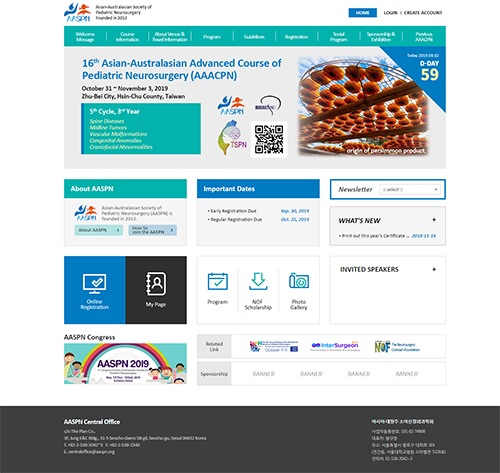This screenshot has height=473, width=500.
Task: Open Welcome Message menu item
Action: pos(85,37)
